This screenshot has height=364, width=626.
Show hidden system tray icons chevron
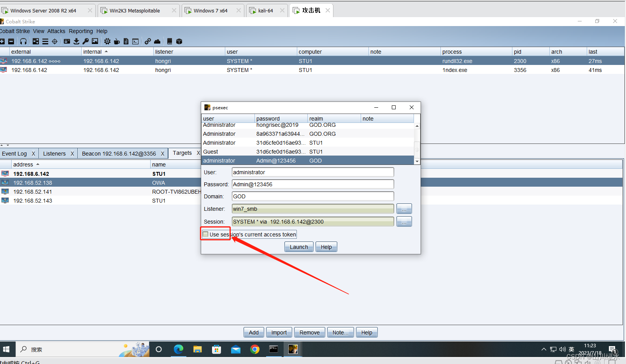[544, 349]
